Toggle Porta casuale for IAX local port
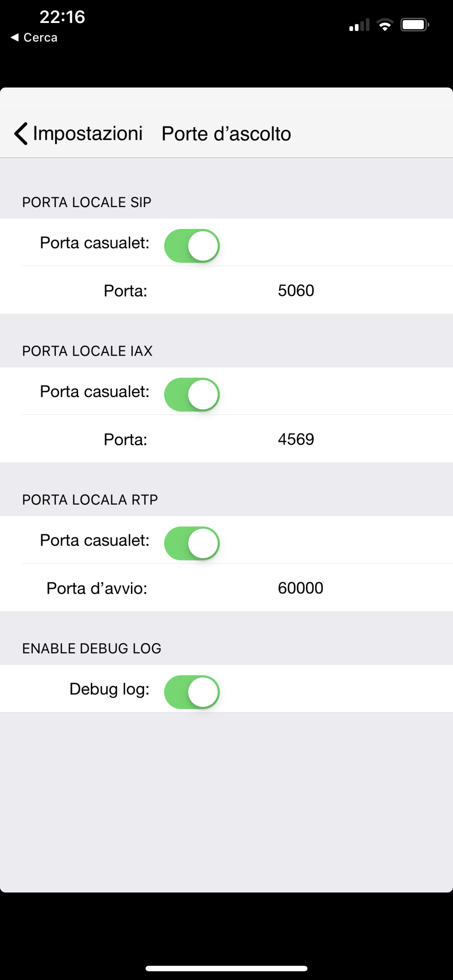 192,395
